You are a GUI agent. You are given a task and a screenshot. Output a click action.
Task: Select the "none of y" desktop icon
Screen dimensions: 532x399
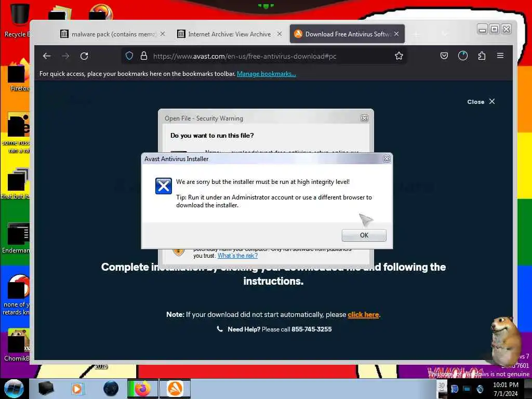point(16,295)
